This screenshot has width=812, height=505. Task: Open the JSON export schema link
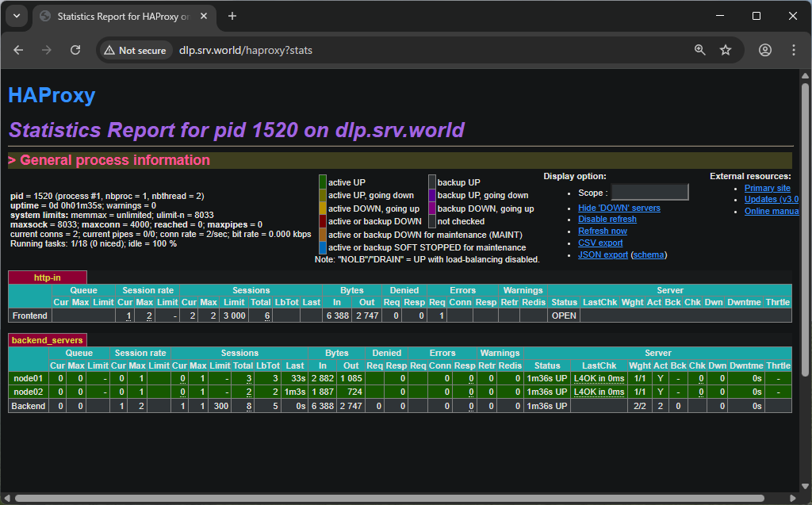pyautogui.click(x=648, y=254)
